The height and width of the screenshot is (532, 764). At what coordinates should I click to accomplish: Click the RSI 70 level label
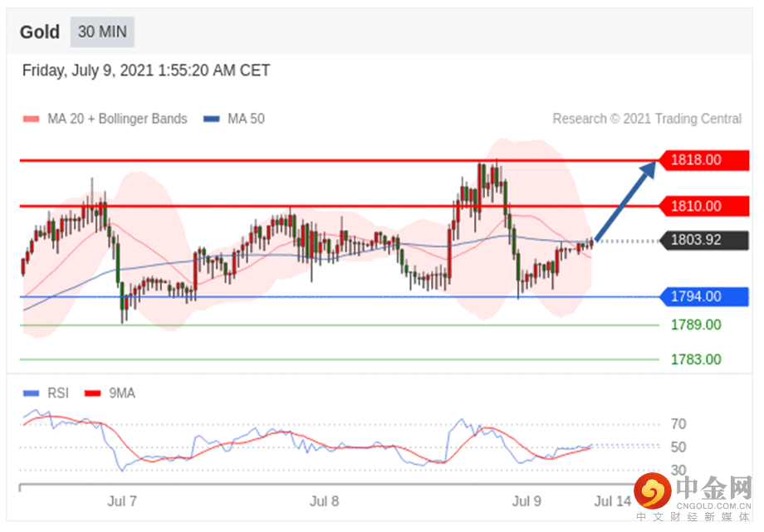tap(678, 424)
